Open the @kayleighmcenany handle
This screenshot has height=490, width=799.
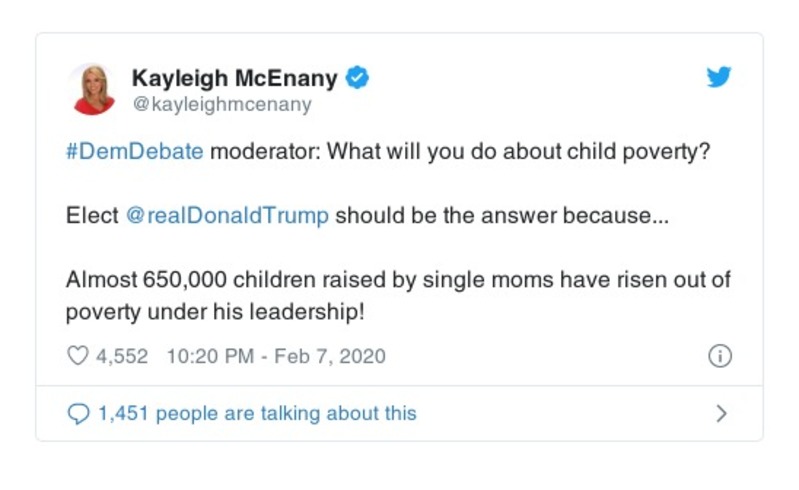click(221, 104)
